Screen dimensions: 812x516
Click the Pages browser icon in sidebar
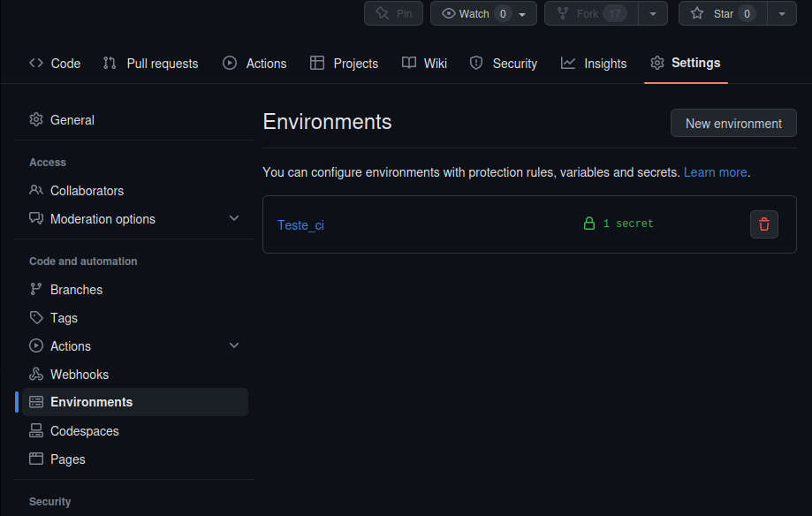(x=36, y=459)
